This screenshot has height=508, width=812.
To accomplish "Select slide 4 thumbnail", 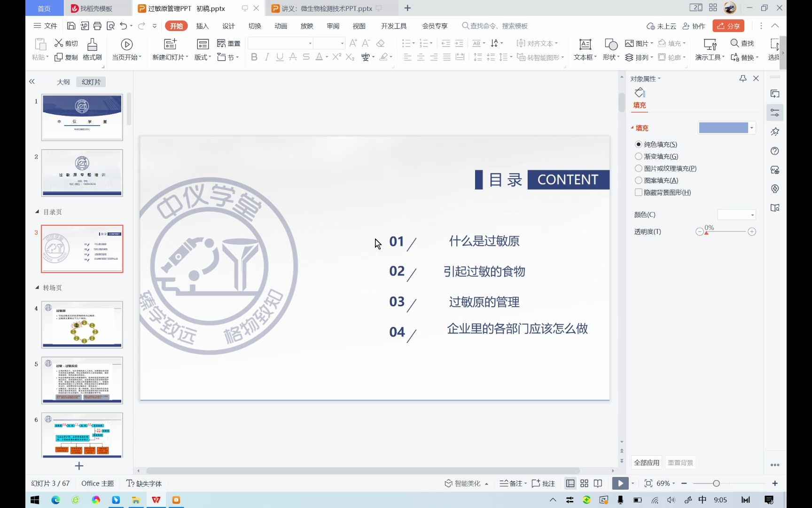I will pyautogui.click(x=82, y=325).
